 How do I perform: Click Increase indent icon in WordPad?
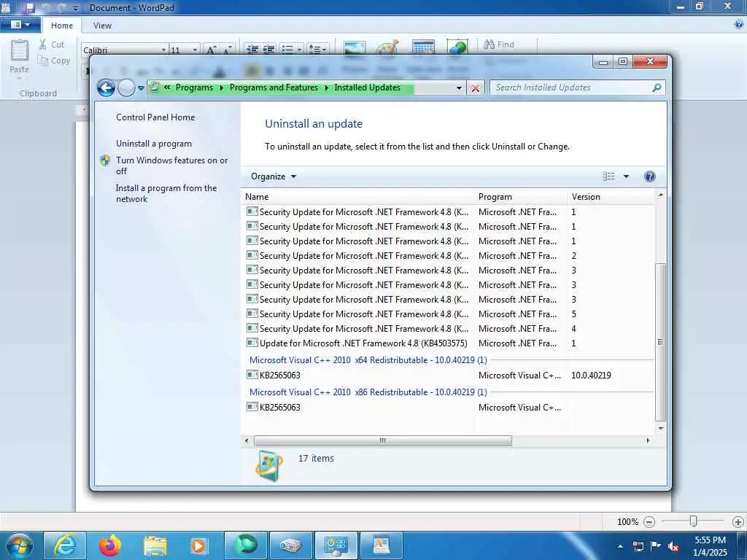click(x=268, y=50)
